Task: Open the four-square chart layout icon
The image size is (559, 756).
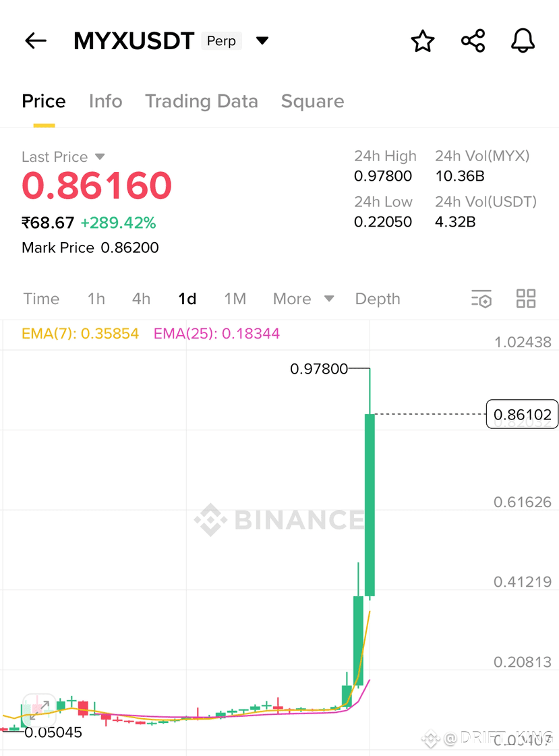Action: (526, 299)
